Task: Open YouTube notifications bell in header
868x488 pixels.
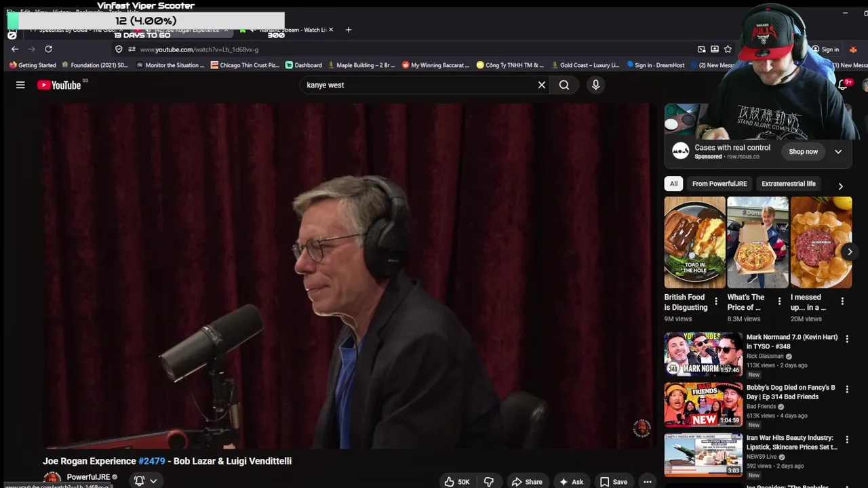Action: click(843, 85)
